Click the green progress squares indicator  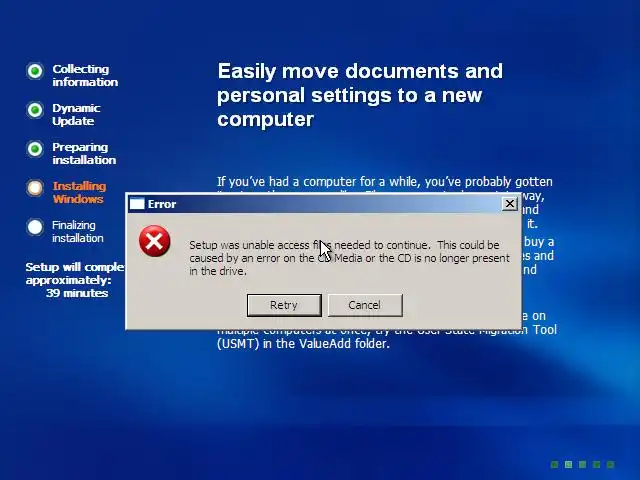tap(582, 464)
